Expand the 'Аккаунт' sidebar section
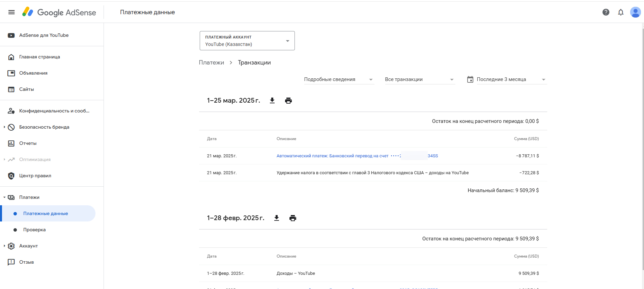644x289 pixels. (x=4, y=246)
